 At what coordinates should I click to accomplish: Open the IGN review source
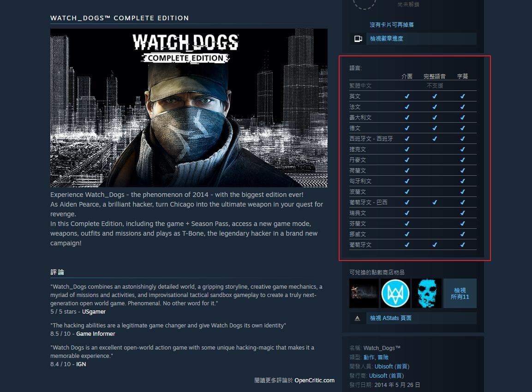[x=81, y=364]
